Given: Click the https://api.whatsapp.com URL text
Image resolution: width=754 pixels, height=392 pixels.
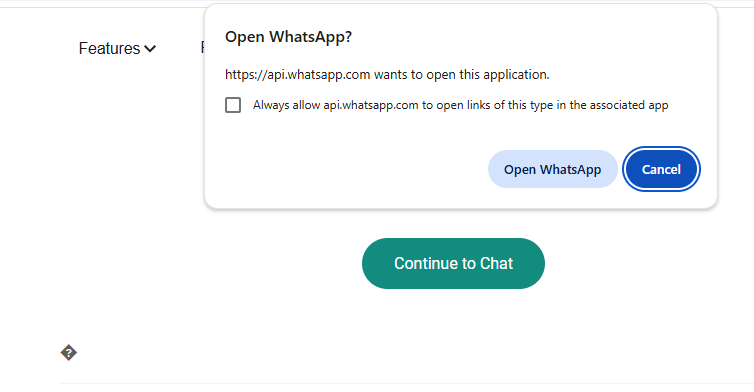Looking at the screenshot, I should click(x=298, y=75).
